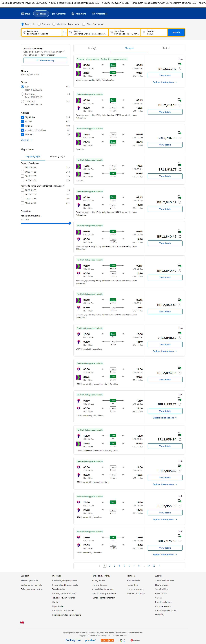Select the One way radio button
Image resolution: width=206 pixels, height=644 pixels.
pos(39,24)
